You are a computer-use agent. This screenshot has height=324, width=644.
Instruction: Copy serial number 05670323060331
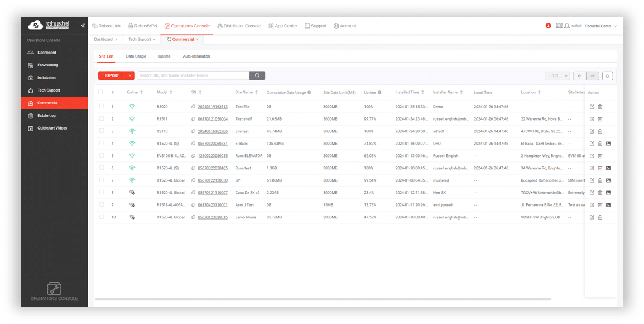click(194, 144)
